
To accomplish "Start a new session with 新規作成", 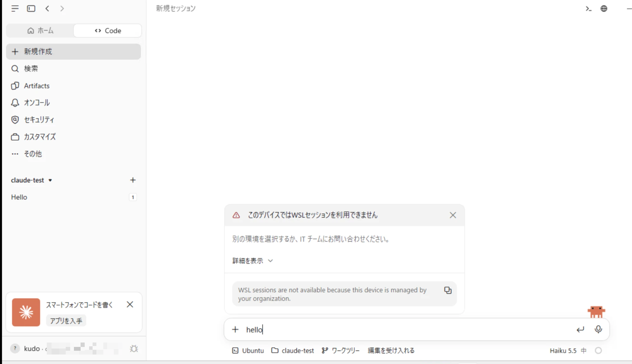I will click(x=73, y=52).
